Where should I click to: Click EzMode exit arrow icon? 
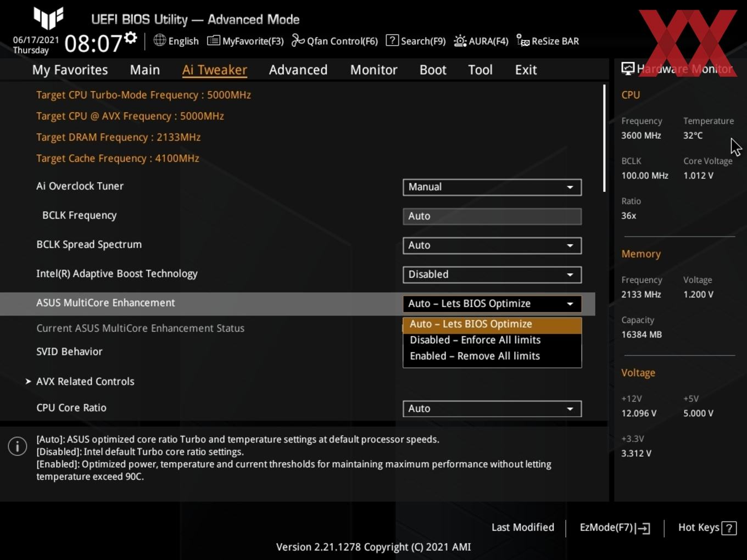click(x=643, y=528)
